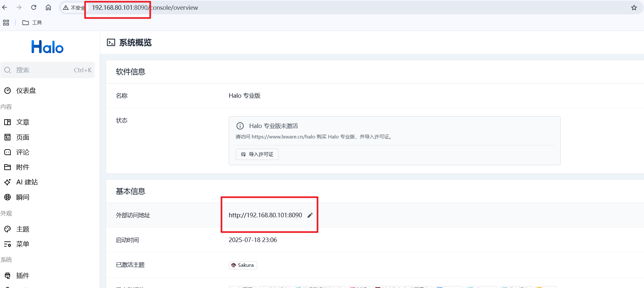
Task: Click the startup time value 2025-07-18 23:06
Action: [253, 240]
